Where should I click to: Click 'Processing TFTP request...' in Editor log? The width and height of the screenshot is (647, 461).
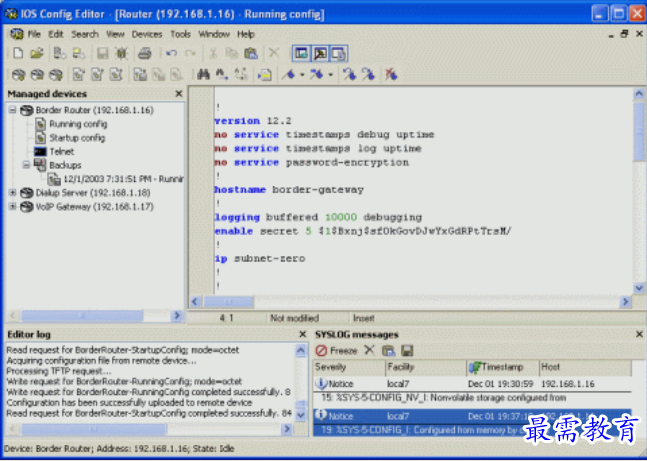click(x=59, y=371)
